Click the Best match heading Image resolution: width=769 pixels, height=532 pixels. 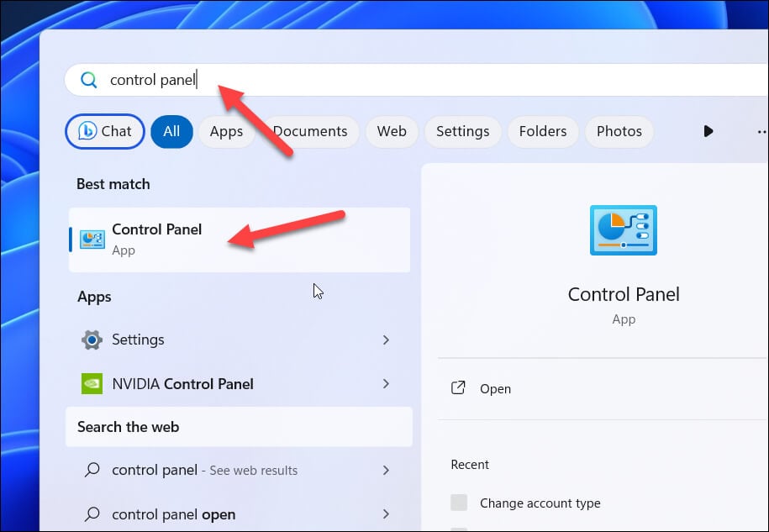coord(113,184)
